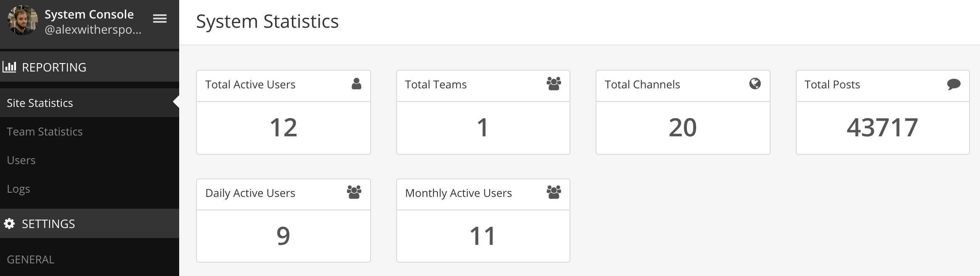Go to the Users sidebar item
Screen dimensions: 980x276
[21, 160]
